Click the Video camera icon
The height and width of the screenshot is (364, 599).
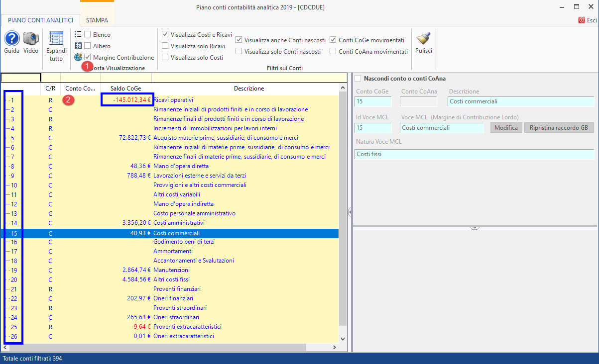31,39
